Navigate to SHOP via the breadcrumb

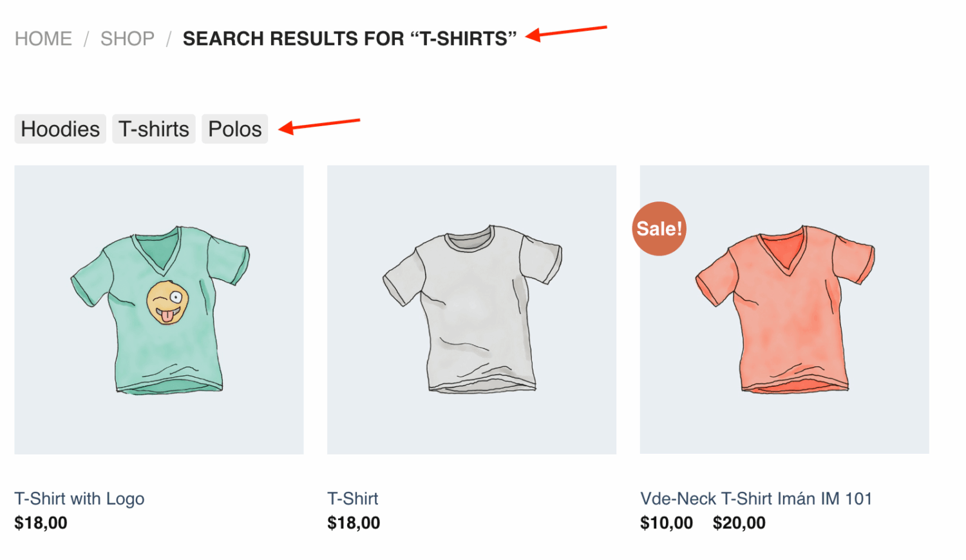click(x=127, y=38)
